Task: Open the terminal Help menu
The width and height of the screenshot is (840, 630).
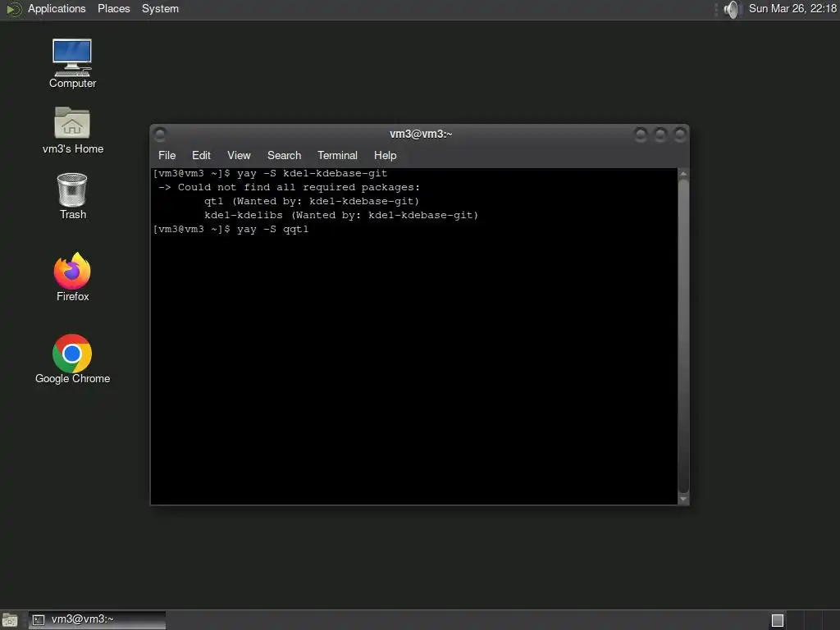Action: coord(385,155)
